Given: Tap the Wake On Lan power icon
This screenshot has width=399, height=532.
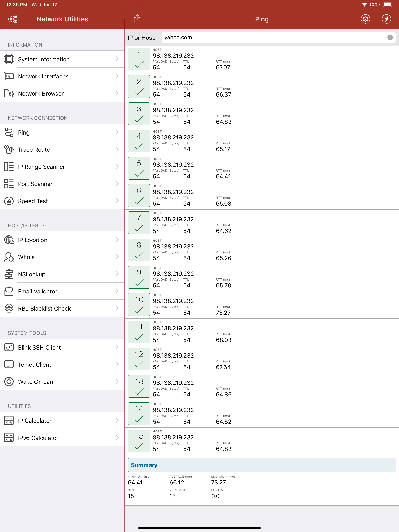Looking at the screenshot, I should coord(9,381).
